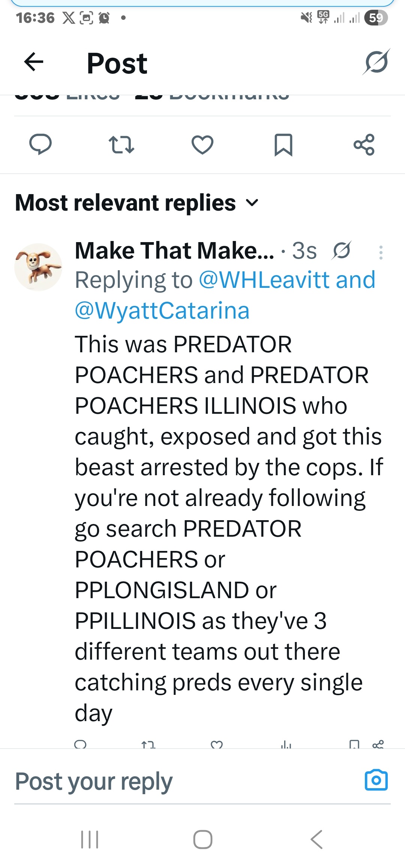
Task: Open three-dot more menu on reply
Action: pos(381,253)
